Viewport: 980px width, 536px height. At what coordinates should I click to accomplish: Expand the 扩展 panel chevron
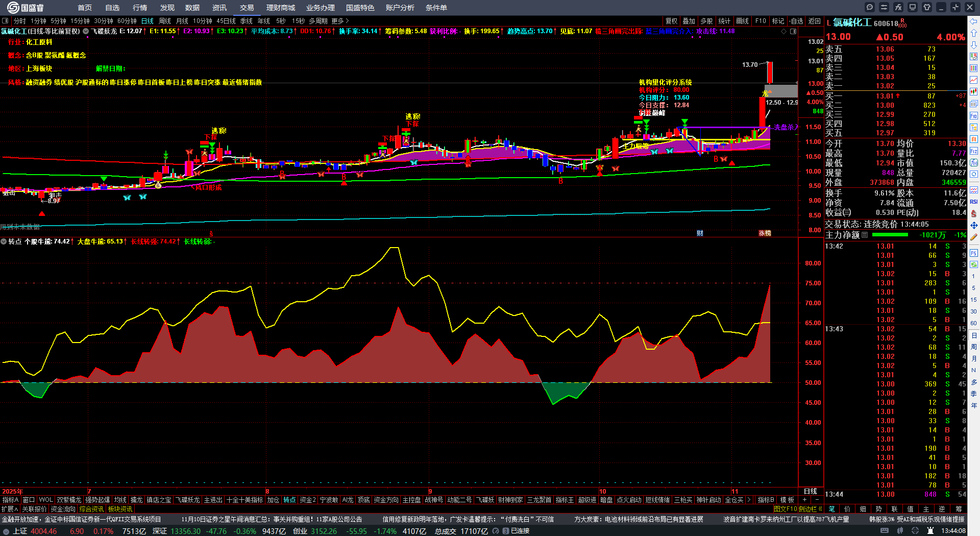[10, 509]
